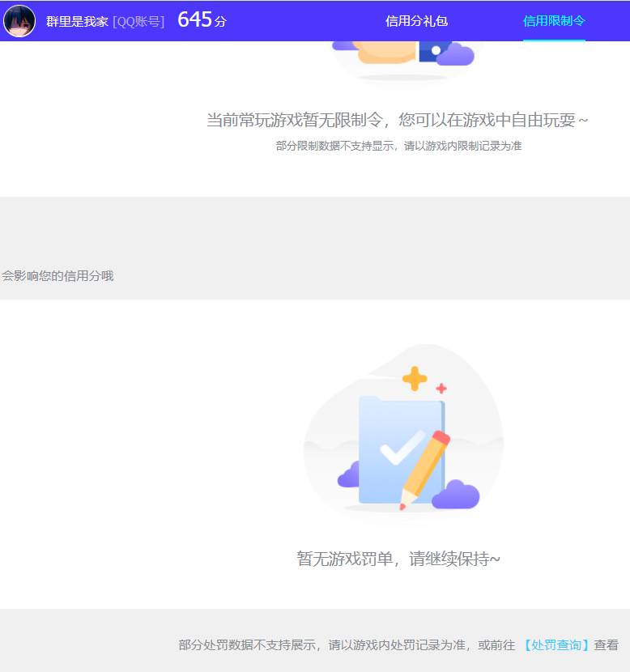Select the [QQ账号] account label
Image resolution: width=630 pixels, height=672 pixels.
click(138, 21)
